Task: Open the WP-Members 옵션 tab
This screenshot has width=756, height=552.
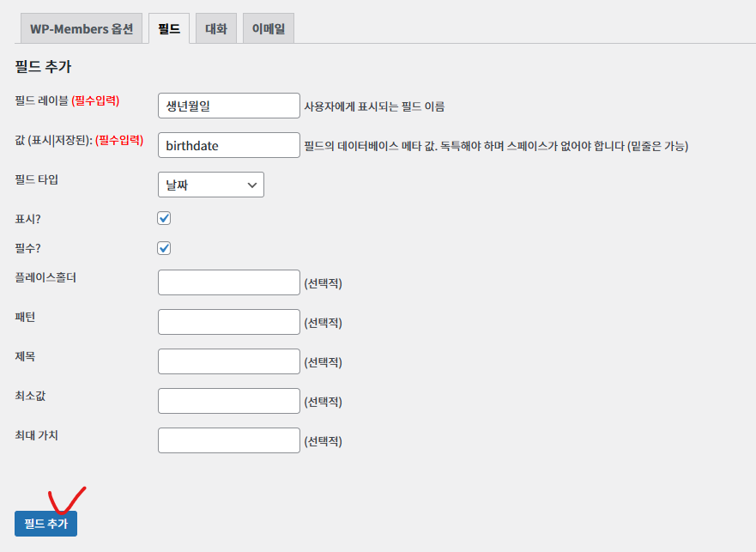Action: pos(82,28)
